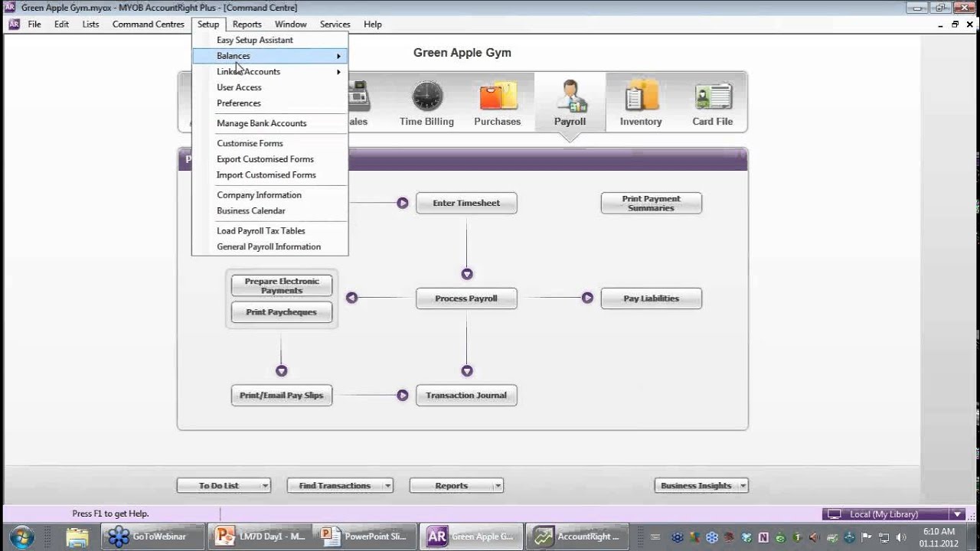Expand the Find Transactions dropdown arrow
This screenshot has width=980, height=551.
click(x=388, y=486)
